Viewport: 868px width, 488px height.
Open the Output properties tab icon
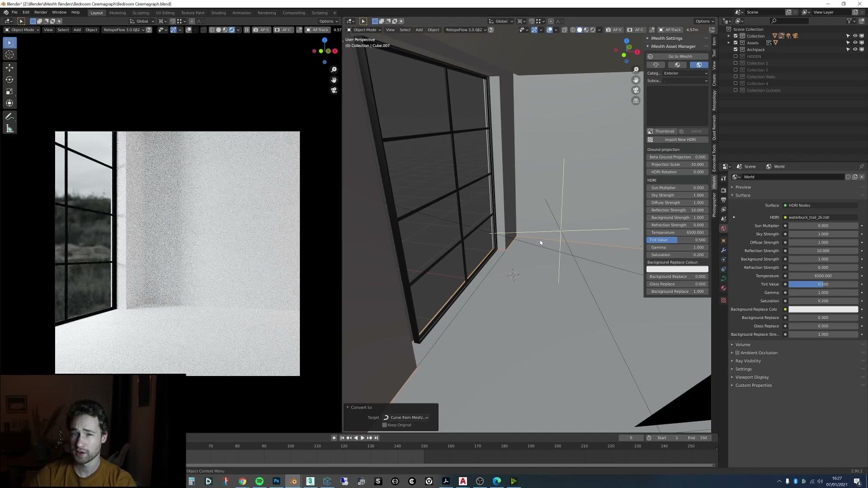pos(723,200)
